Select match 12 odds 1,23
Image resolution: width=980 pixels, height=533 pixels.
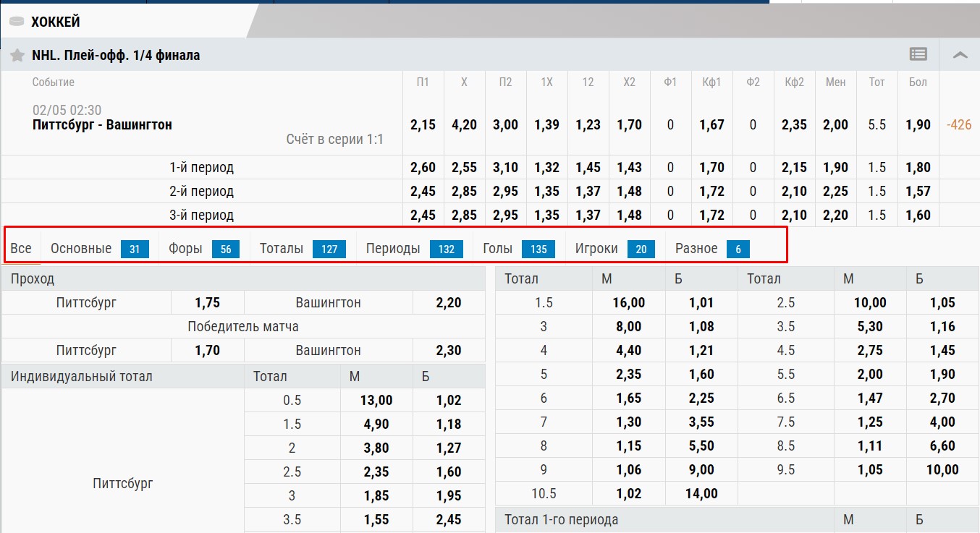[588, 124]
